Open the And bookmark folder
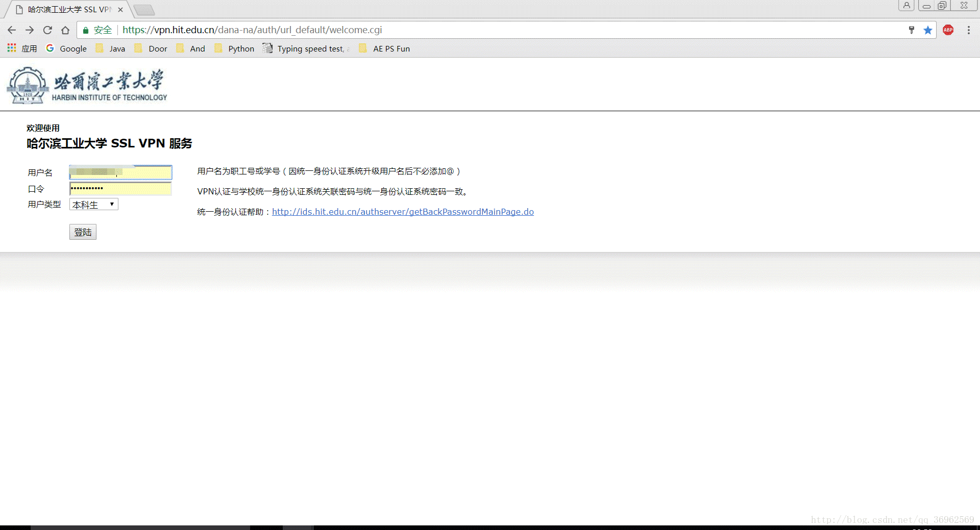The height and width of the screenshot is (530, 980). (191, 48)
